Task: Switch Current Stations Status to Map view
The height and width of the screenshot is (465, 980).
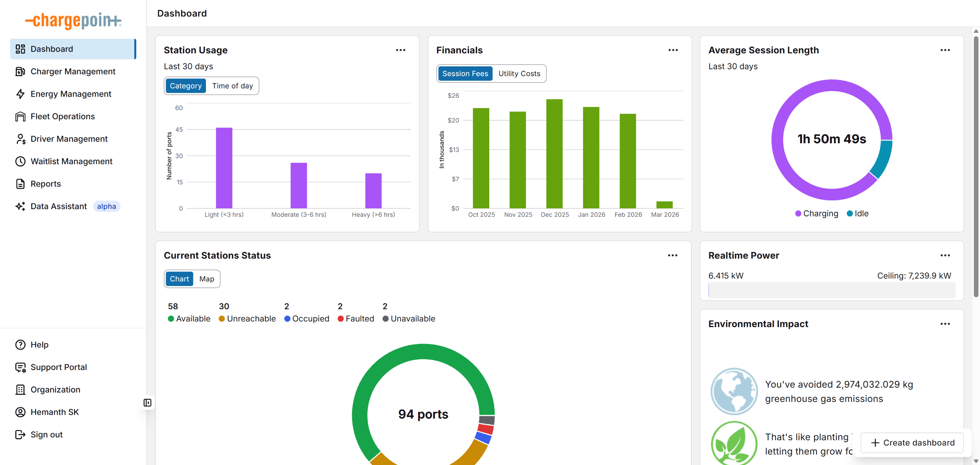Action: point(206,279)
